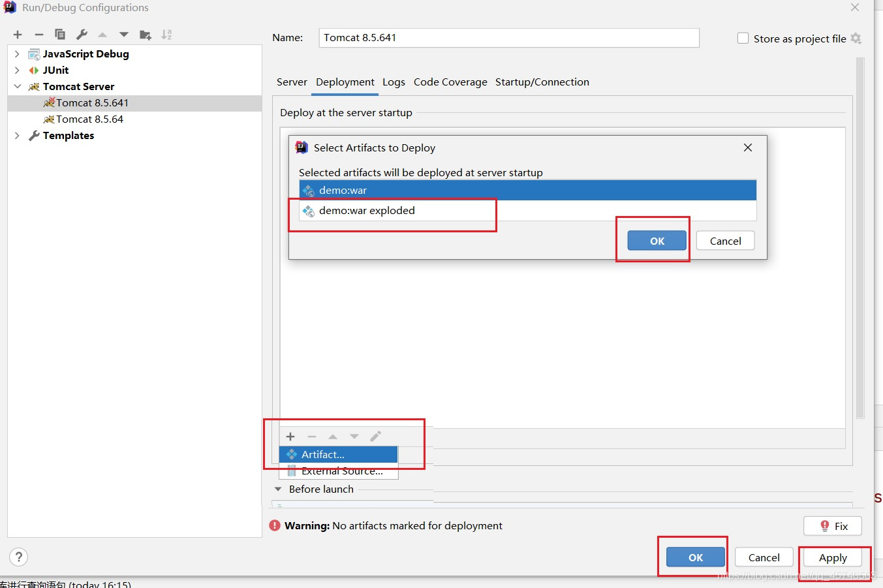Viewport: 883px width, 588px height.
Task: Select demo:war artifact
Action: (527, 191)
